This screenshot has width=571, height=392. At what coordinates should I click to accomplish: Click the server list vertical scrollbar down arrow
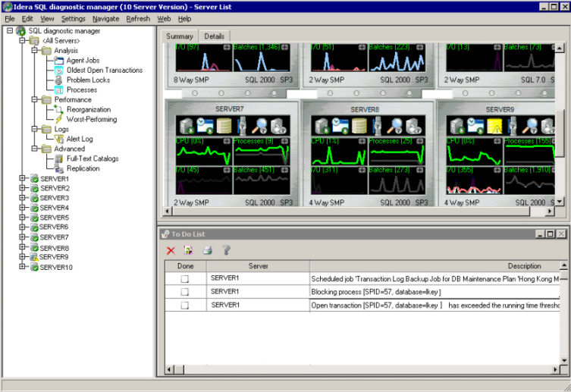tap(560, 202)
